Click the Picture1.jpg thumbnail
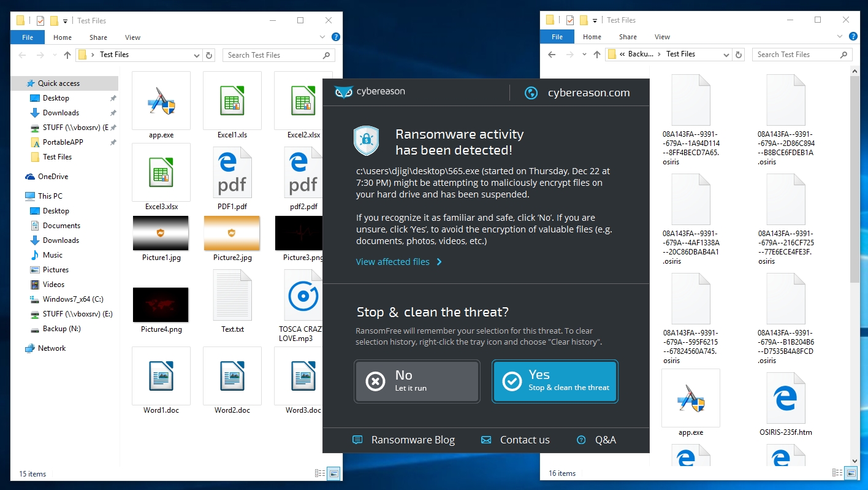 point(161,233)
